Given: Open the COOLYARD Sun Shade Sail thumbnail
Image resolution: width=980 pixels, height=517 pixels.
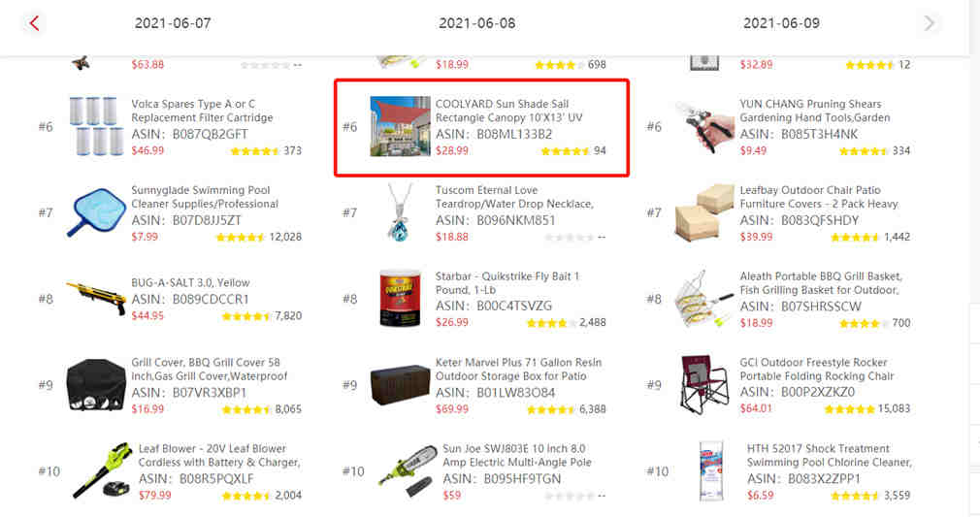Looking at the screenshot, I should click(x=400, y=126).
